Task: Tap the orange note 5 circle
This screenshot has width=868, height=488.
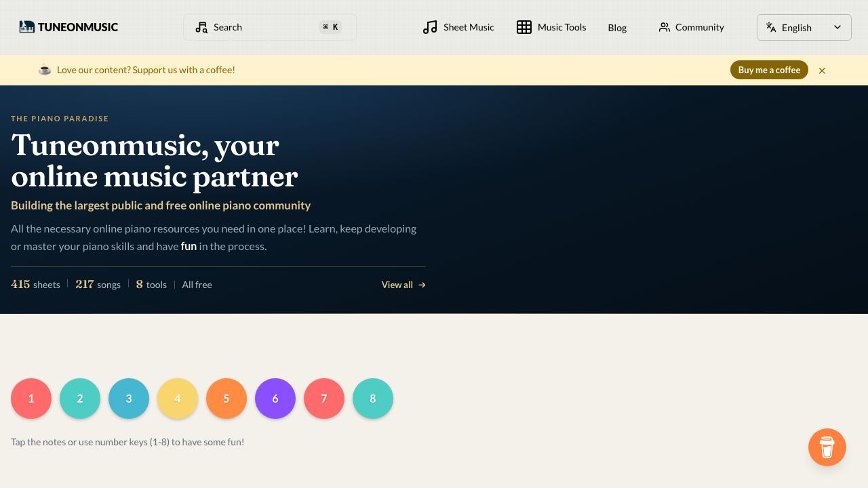Action: click(226, 399)
